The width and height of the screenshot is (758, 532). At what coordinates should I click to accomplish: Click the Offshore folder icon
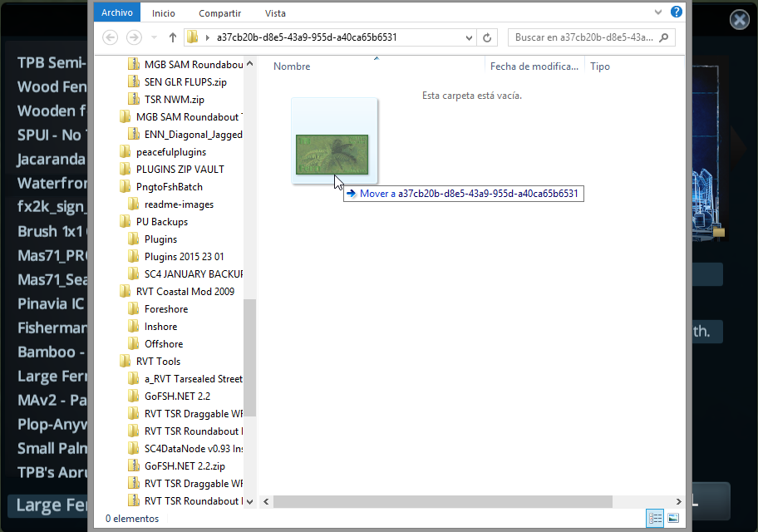coord(134,343)
